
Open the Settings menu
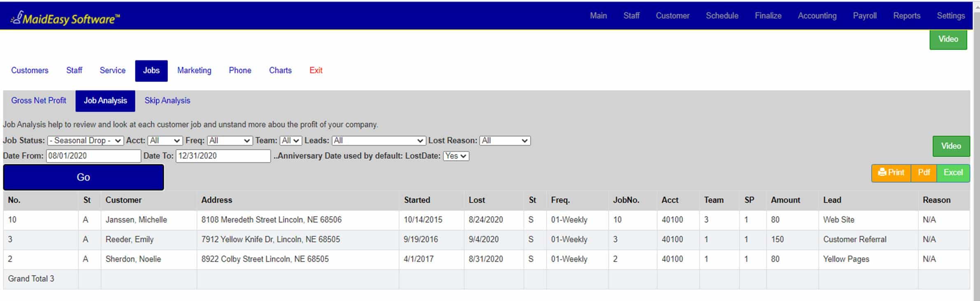[951, 16]
